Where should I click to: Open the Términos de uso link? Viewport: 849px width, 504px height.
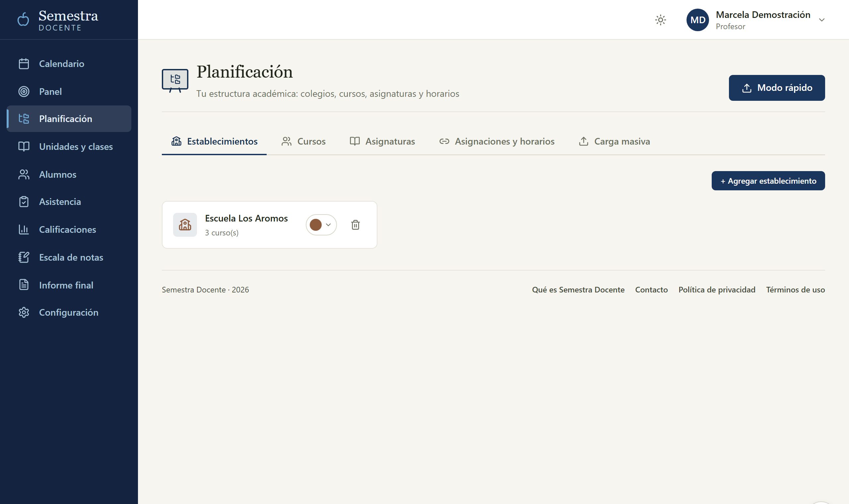[796, 290]
